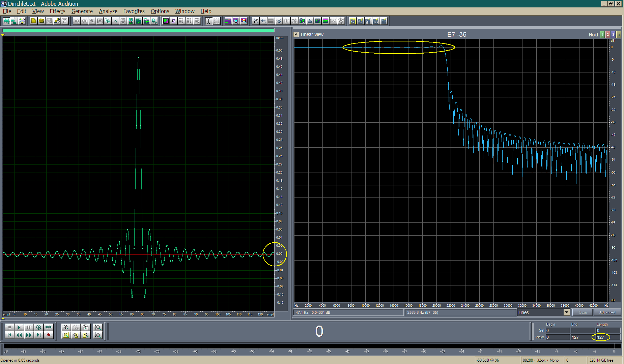Viewport: 624px width, 364px height.
Task: Click the rewind button
Action: (x=19, y=335)
